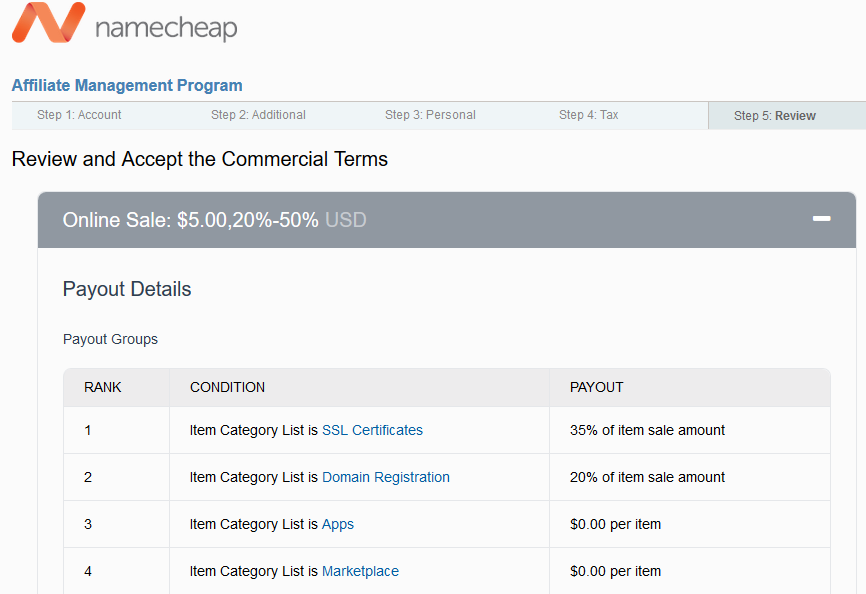
Task: Click $0.00 per item in Apps row
Action: click(615, 524)
